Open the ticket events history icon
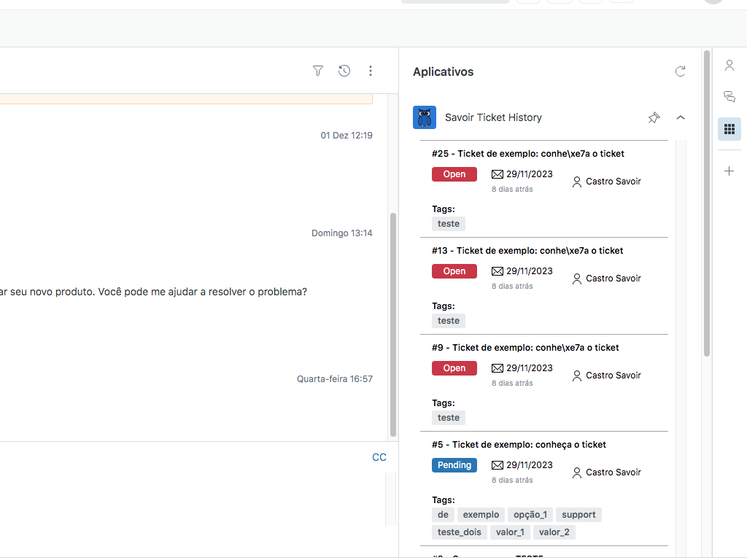This screenshot has width=747, height=560. click(x=344, y=71)
